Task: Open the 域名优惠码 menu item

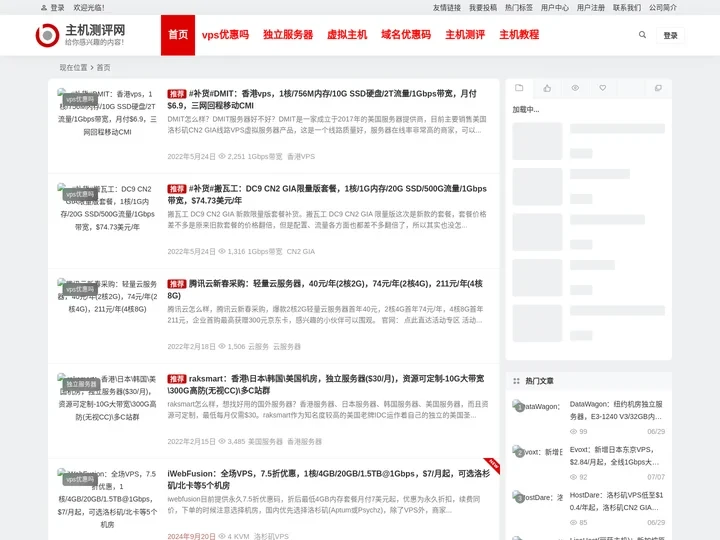Action: [406, 35]
